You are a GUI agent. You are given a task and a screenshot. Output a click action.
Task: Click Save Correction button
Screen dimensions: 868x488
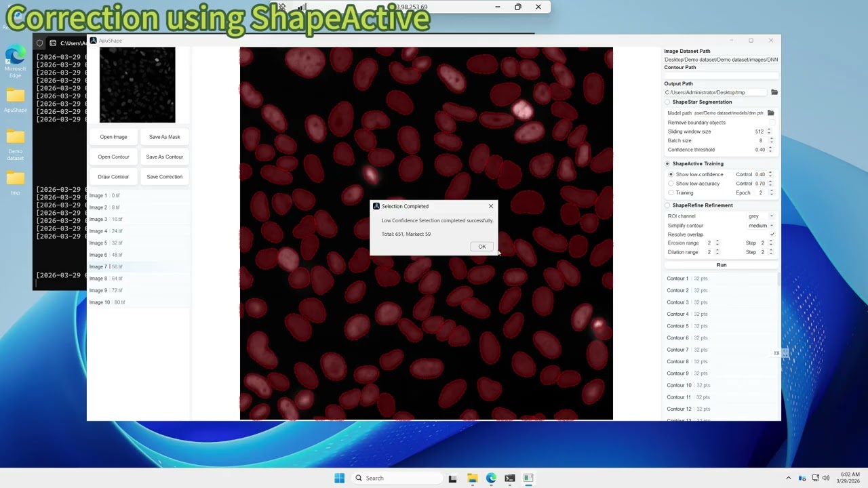point(165,177)
